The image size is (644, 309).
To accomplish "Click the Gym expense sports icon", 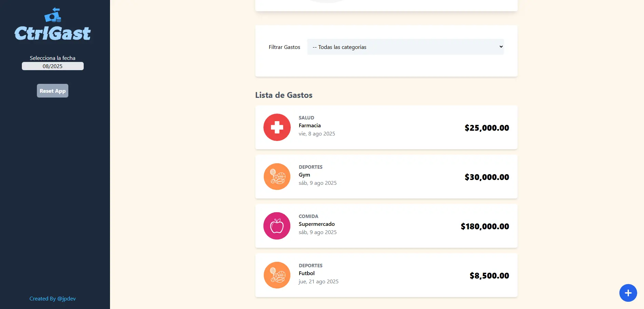I will tap(277, 177).
